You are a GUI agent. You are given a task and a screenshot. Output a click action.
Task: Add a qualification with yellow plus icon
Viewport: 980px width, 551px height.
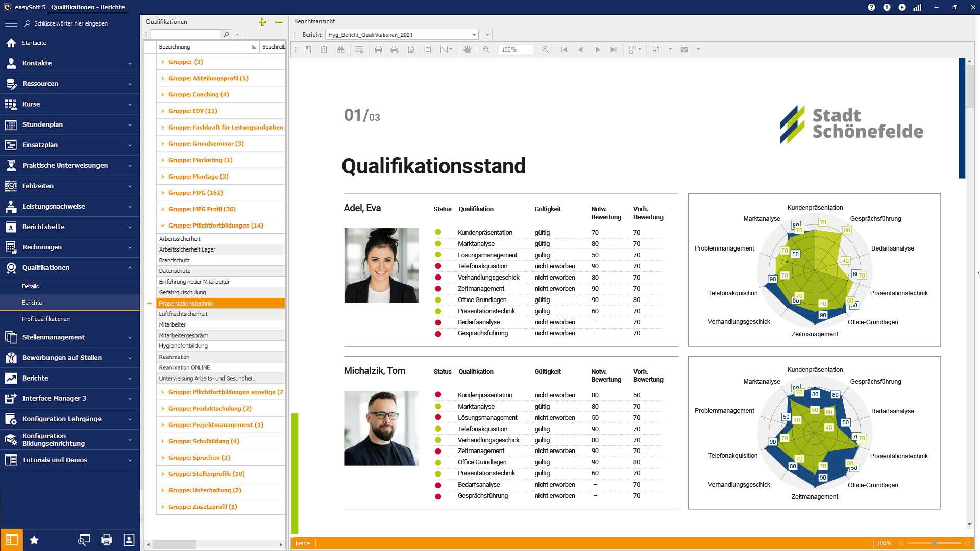coord(262,22)
